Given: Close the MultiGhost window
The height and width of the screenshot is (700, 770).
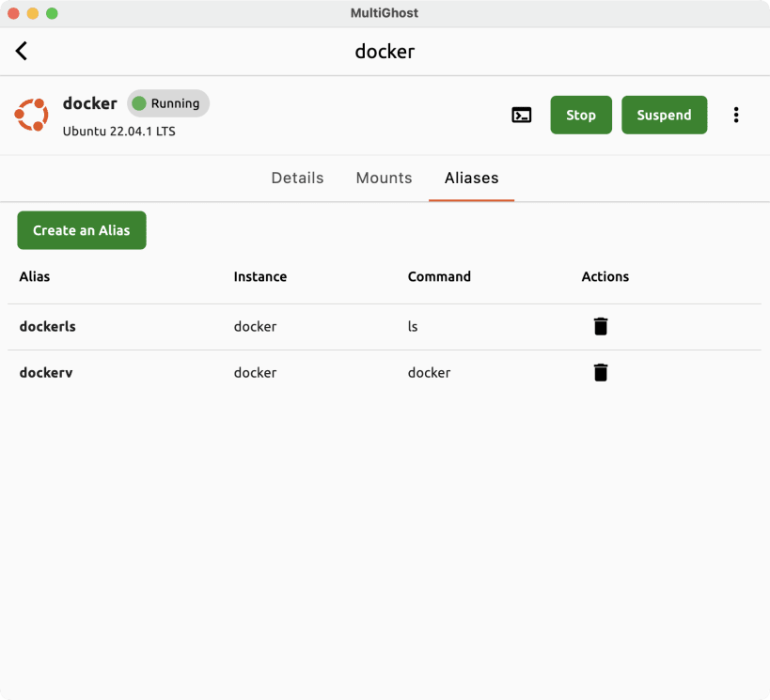Looking at the screenshot, I should pos(13,13).
